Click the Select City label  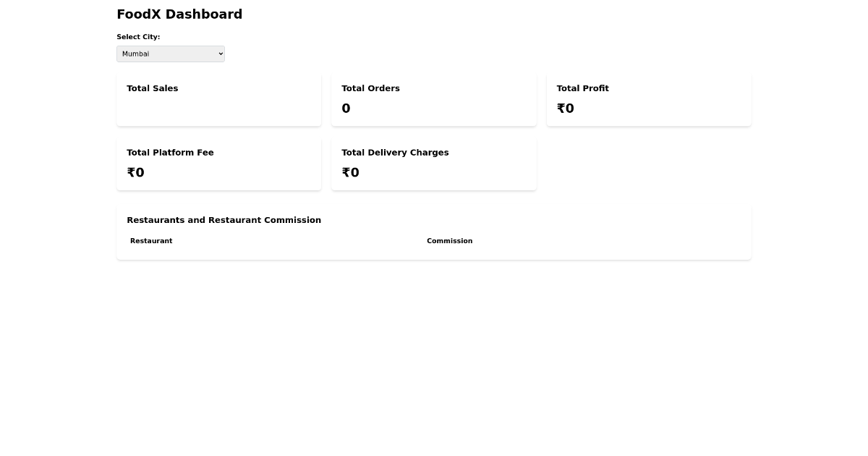coord(138,37)
